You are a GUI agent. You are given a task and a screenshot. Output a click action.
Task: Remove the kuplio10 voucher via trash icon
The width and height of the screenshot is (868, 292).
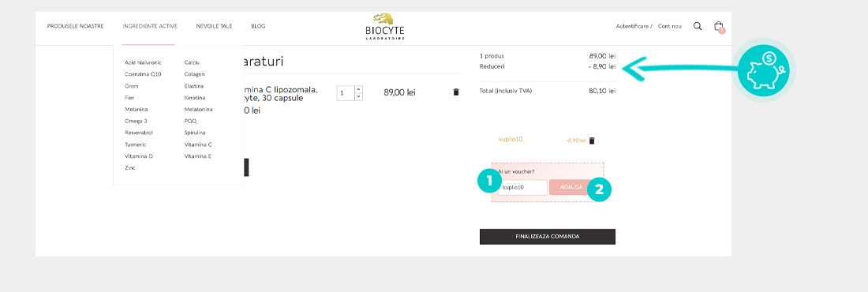(x=592, y=140)
